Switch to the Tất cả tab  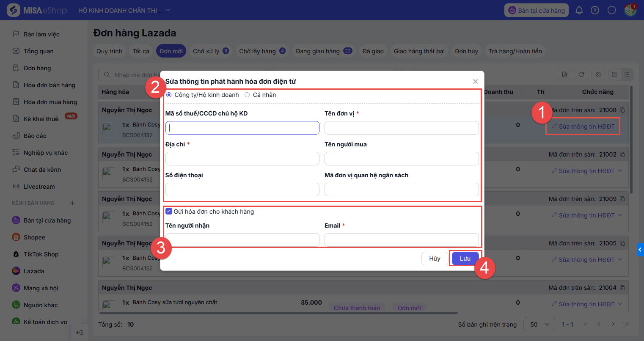point(141,51)
